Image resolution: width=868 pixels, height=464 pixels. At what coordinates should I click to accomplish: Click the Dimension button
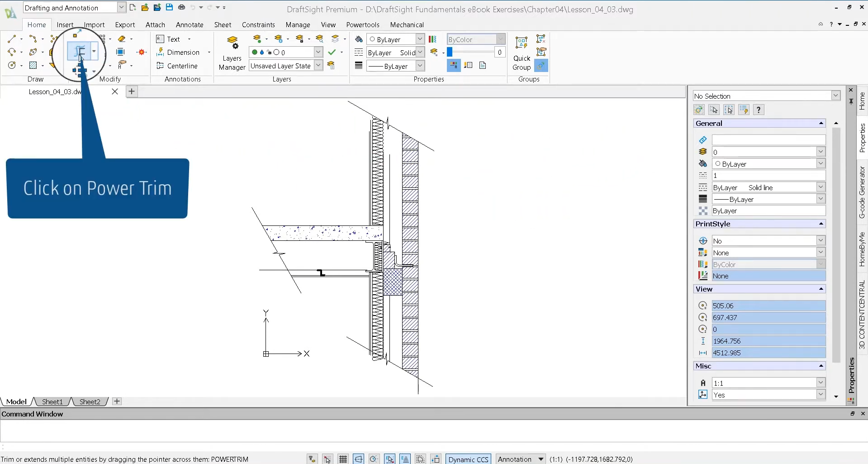(x=178, y=53)
